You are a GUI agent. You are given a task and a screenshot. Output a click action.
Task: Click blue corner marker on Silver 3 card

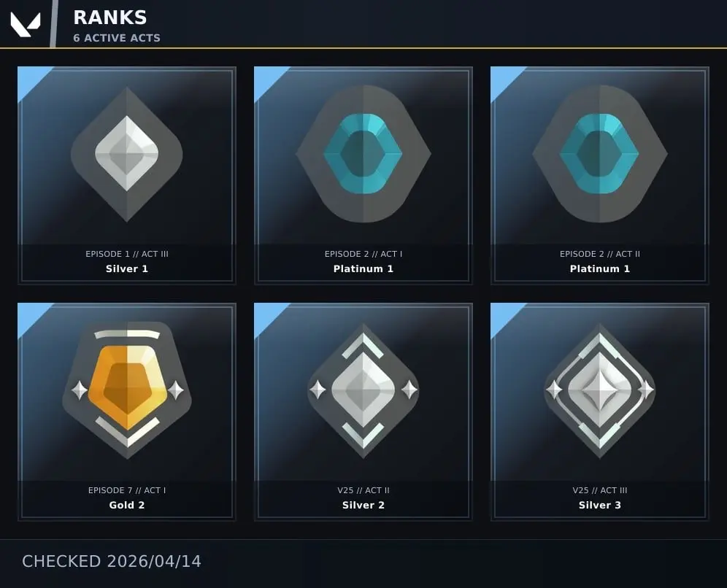click(503, 316)
